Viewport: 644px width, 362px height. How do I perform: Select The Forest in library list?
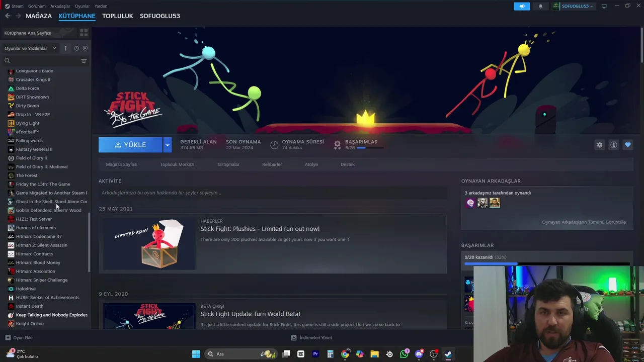[27, 175]
